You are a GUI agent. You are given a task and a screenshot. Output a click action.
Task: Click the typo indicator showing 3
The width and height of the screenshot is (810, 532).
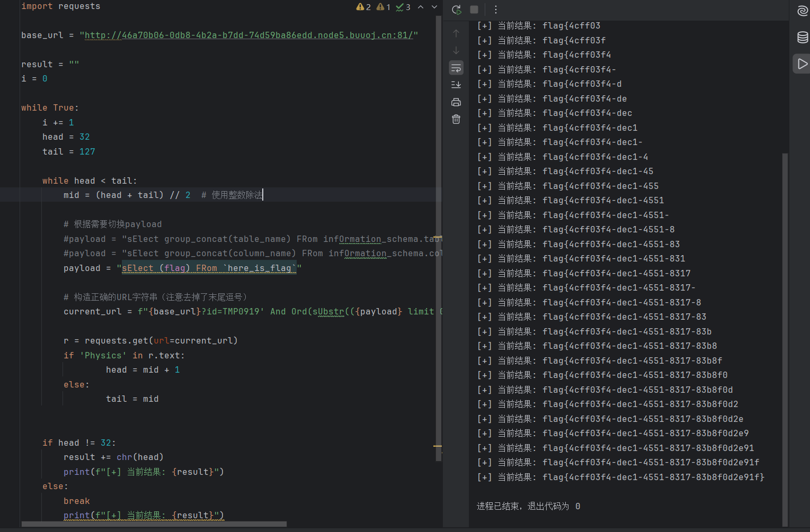(403, 7)
